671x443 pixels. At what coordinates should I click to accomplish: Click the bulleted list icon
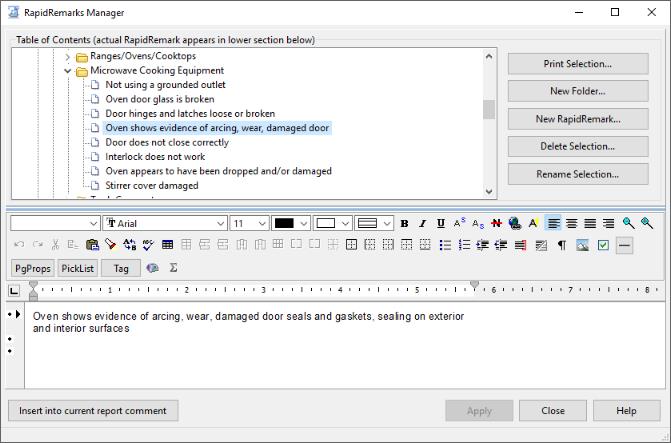[445, 245]
